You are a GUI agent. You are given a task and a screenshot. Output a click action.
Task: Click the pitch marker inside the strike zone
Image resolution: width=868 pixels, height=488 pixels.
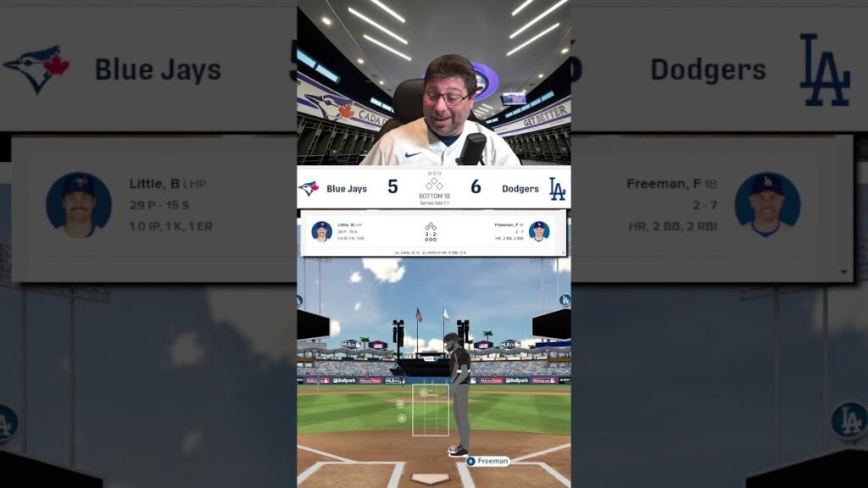pyautogui.click(x=424, y=392)
